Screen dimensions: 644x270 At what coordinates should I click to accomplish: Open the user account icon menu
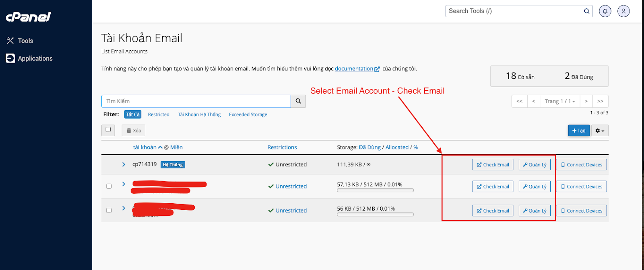[623, 11]
